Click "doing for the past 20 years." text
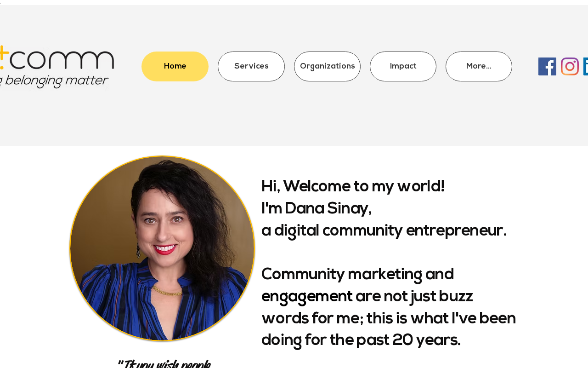Image resolution: width=588 pixels, height=368 pixels. point(361,340)
